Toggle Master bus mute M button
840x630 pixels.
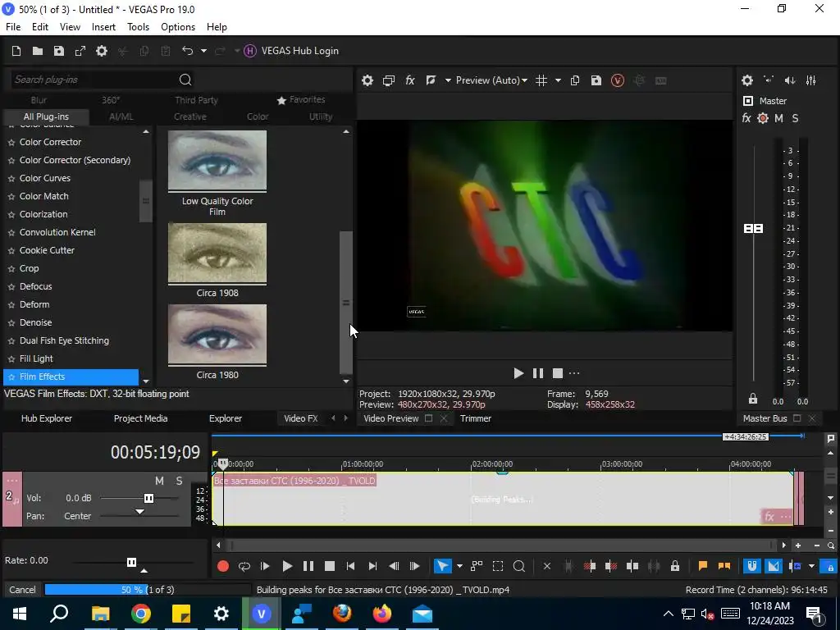pos(779,118)
